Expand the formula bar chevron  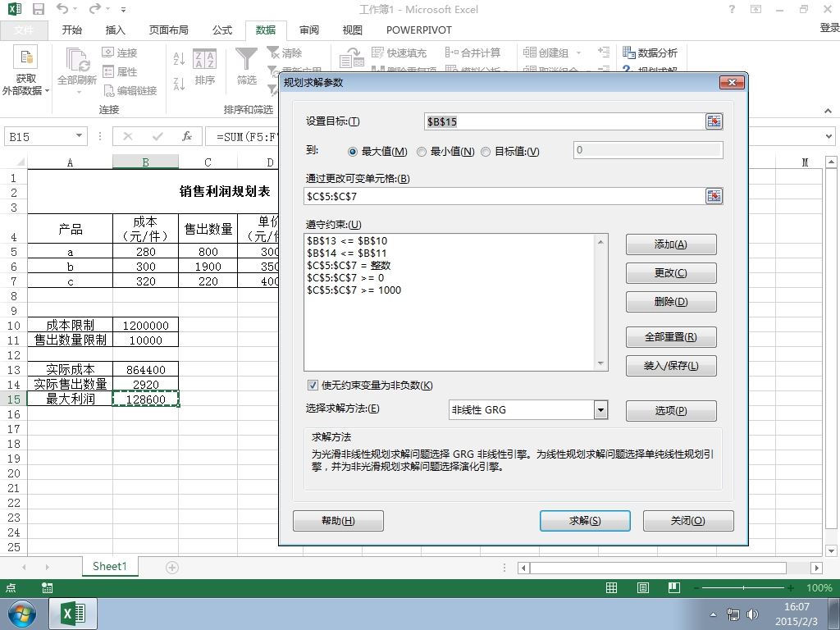pos(829,136)
